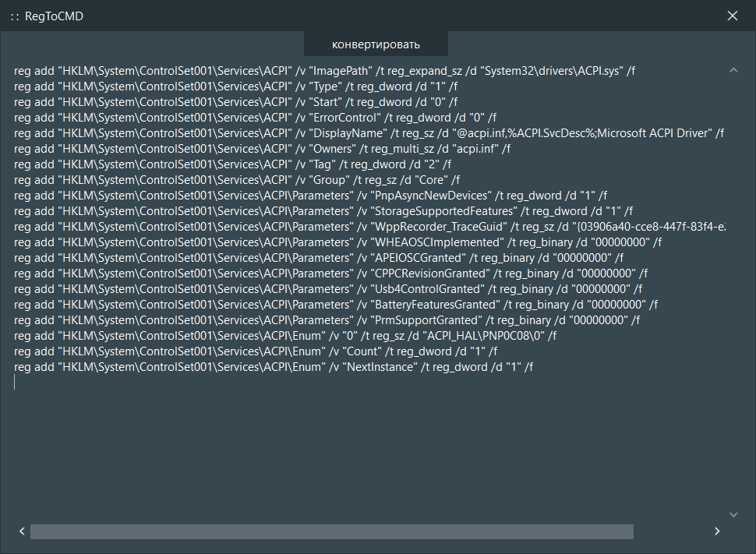Click the конвертировать button
The height and width of the screenshot is (554, 756).
pyautogui.click(x=376, y=44)
